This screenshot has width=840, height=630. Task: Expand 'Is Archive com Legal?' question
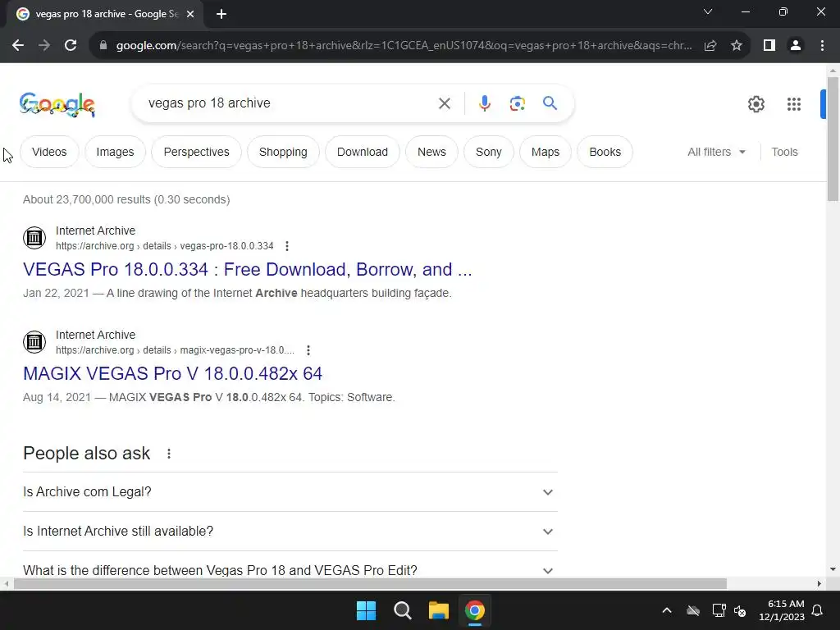coord(290,492)
